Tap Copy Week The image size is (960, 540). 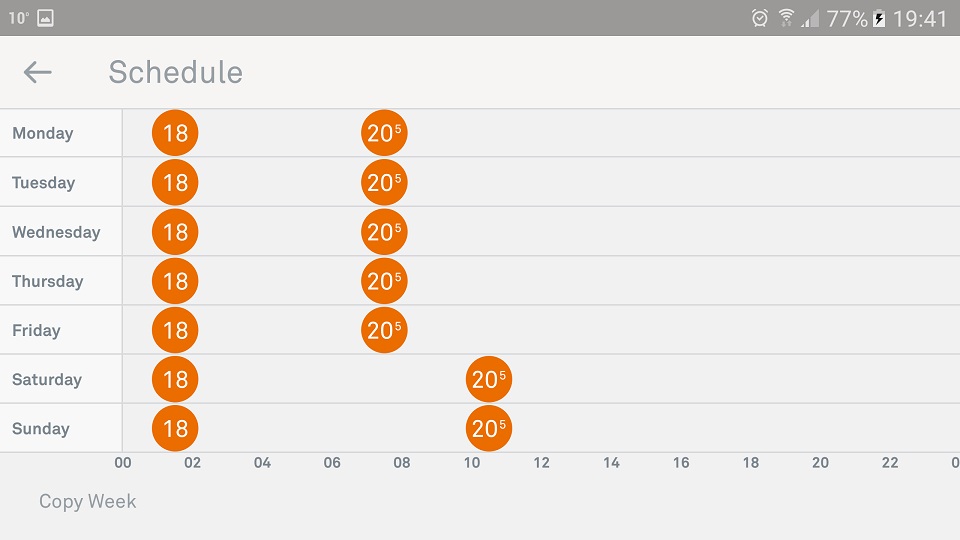click(x=88, y=501)
